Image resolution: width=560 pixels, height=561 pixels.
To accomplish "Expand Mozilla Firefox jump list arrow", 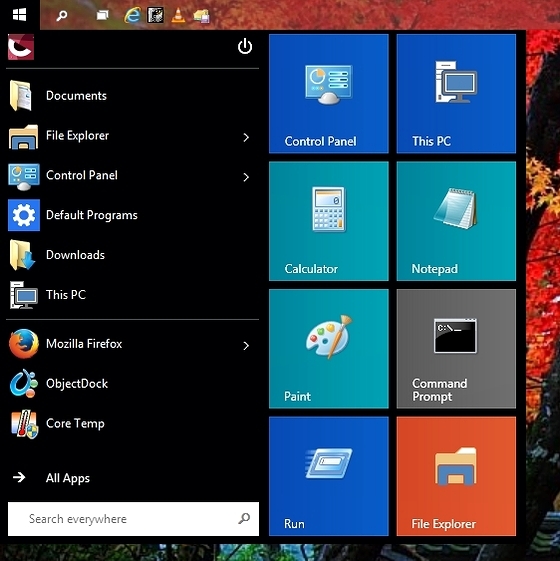I will click(x=246, y=346).
